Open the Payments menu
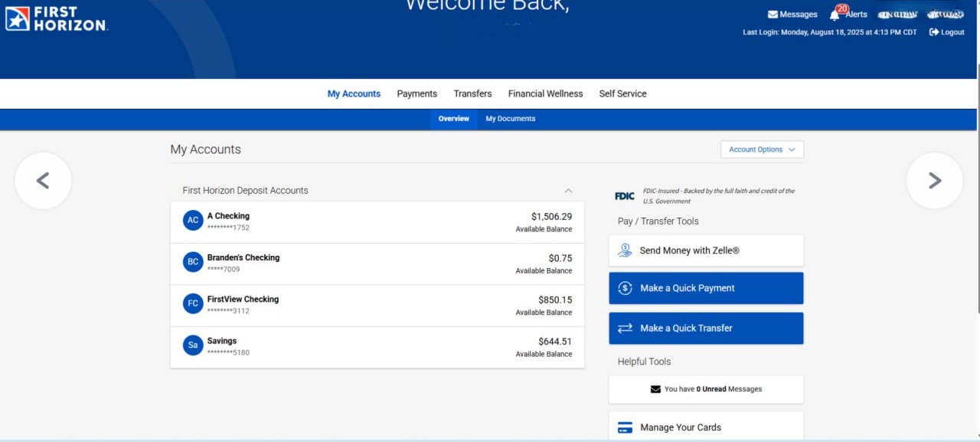The width and height of the screenshot is (980, 442). (416, 93)
